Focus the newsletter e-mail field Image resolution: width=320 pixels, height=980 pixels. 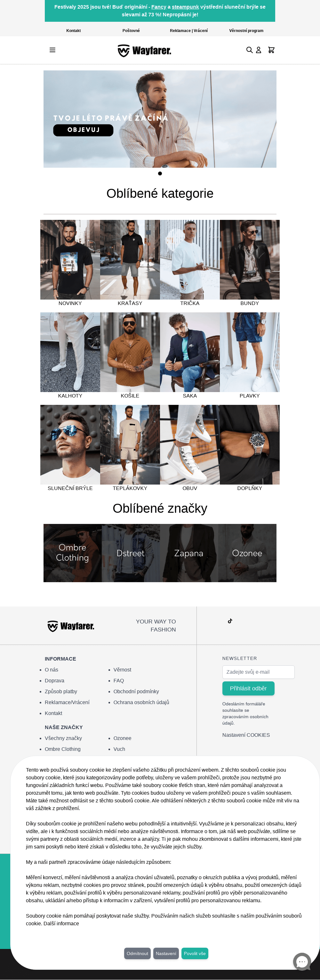point(258,672)
